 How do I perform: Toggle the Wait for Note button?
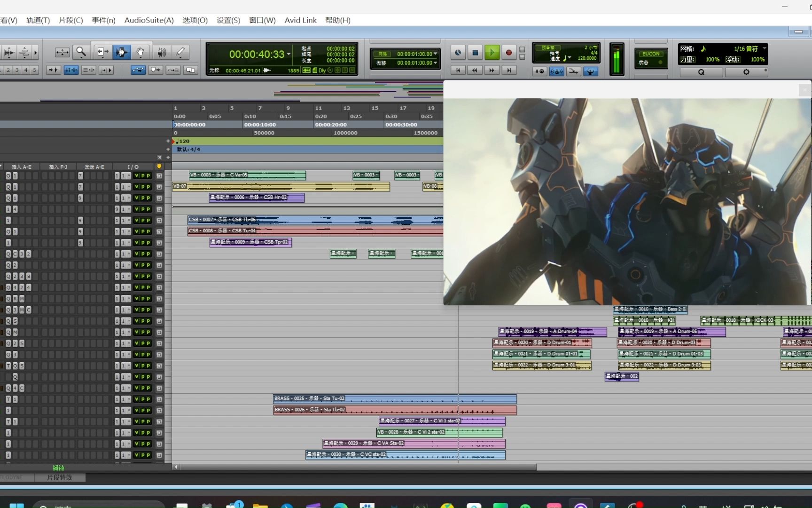(x=539, y=71)
